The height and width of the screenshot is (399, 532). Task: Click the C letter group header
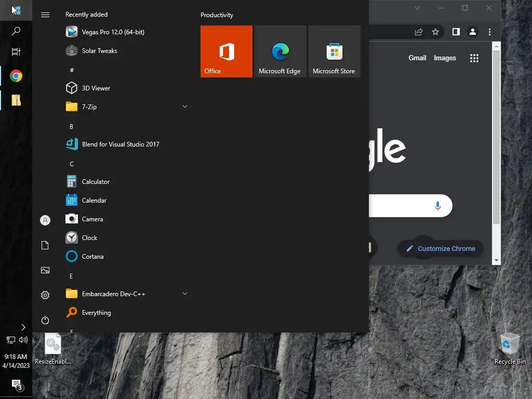[72, 164]
